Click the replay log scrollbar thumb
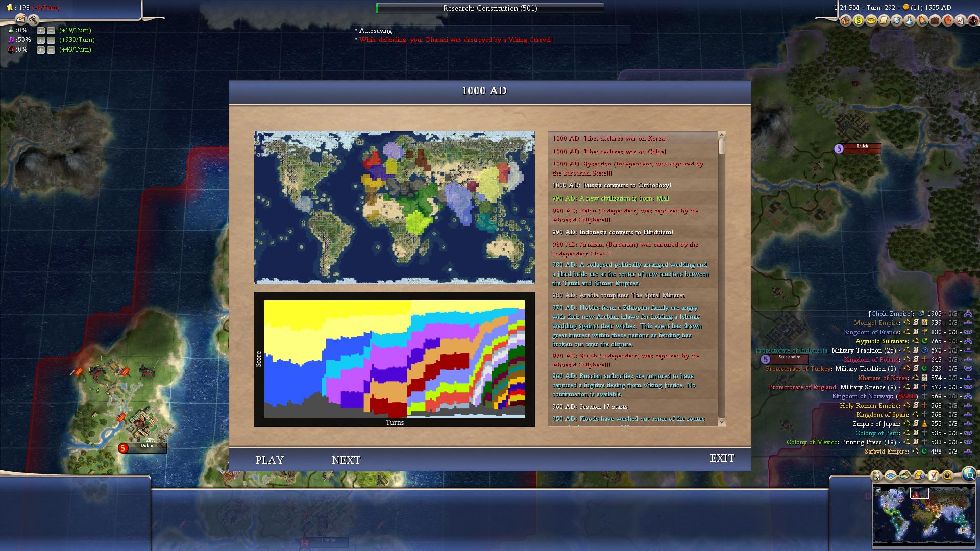980x551 pixels. pyautogui.click(x=722, y=147)
